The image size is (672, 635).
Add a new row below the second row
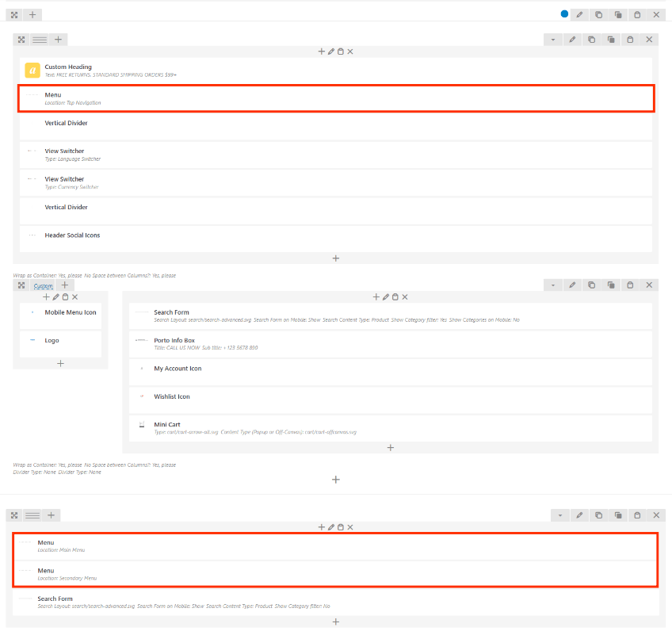point(335,480)
